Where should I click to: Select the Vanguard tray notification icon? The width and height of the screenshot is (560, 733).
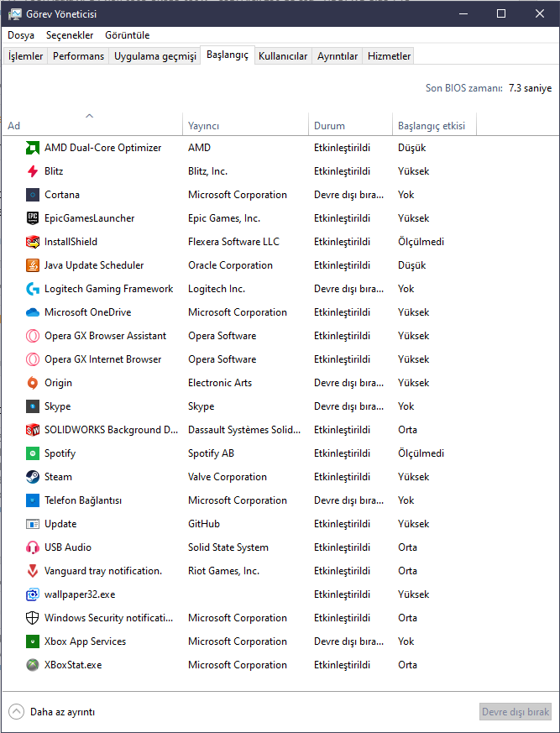[32, 571]
